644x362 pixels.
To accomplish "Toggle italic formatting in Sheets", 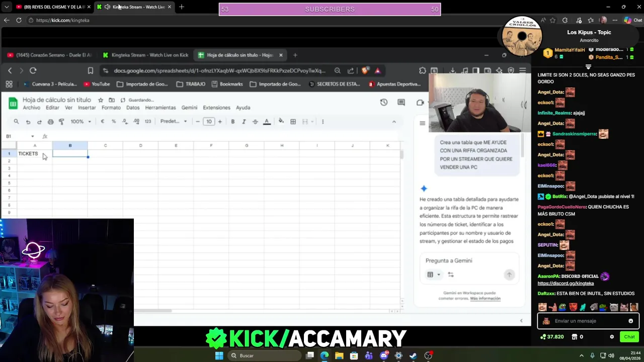I will (244, 122).
